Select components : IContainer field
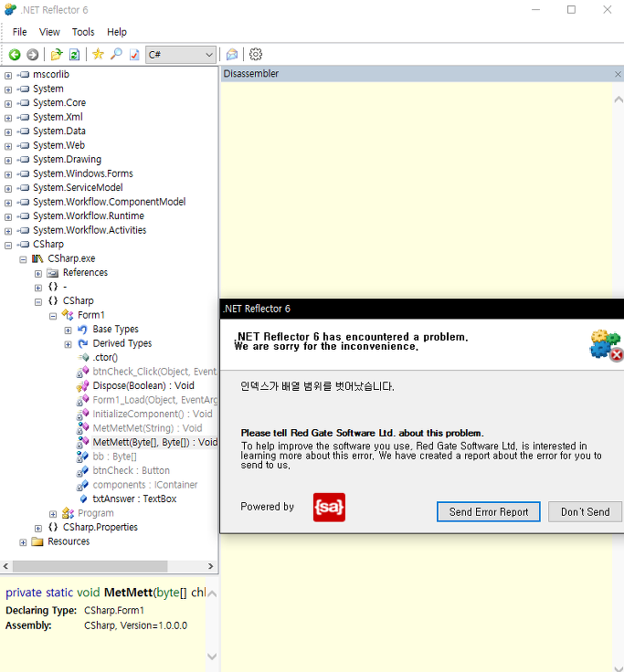The width and height of the screenshot is (624, 672). coord(145,485)
